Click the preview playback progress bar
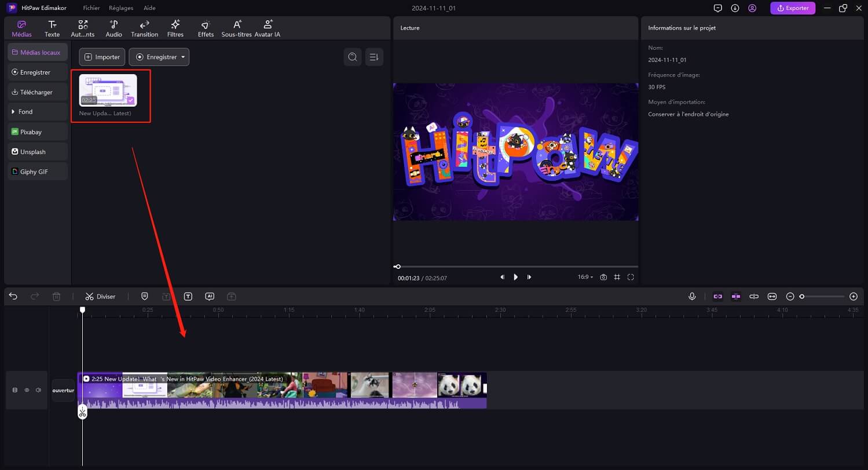Image resolution: width=868 pixels, height=470 pixels. coord(515,267)
